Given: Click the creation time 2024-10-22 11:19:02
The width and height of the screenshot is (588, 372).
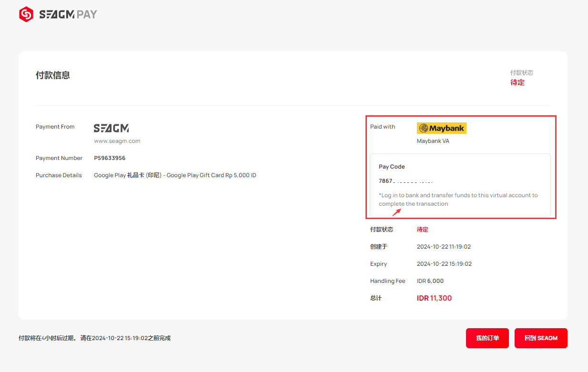Looking at the screenshot, I should click(444, 247).
